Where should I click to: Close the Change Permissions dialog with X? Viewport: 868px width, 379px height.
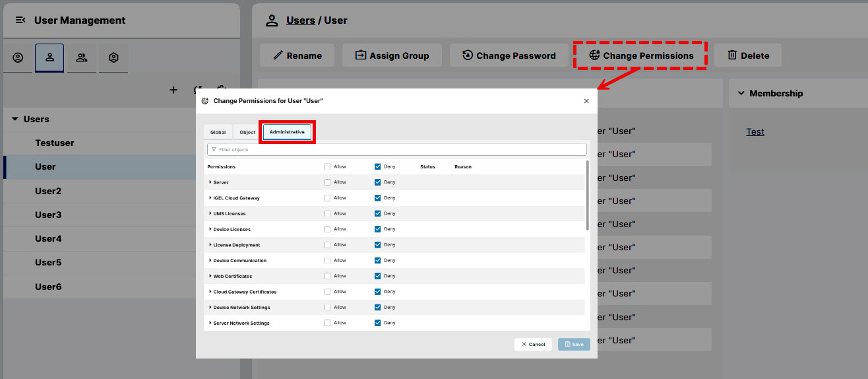(x=586, y=101)
